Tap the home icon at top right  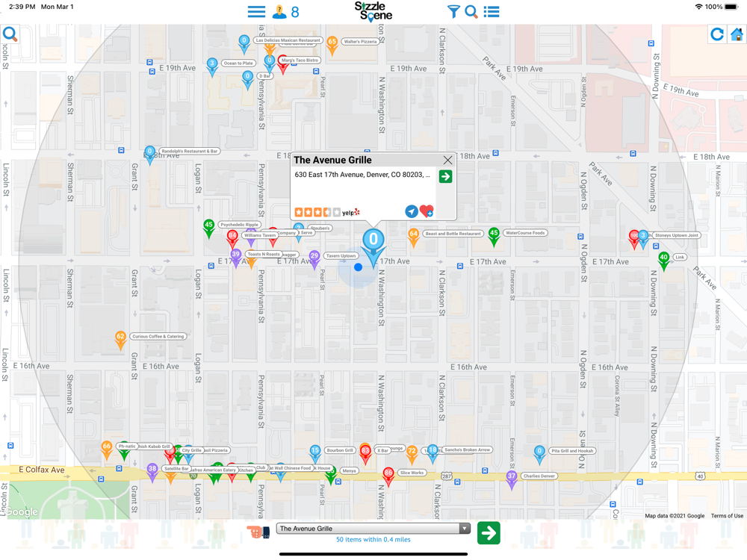737,35
